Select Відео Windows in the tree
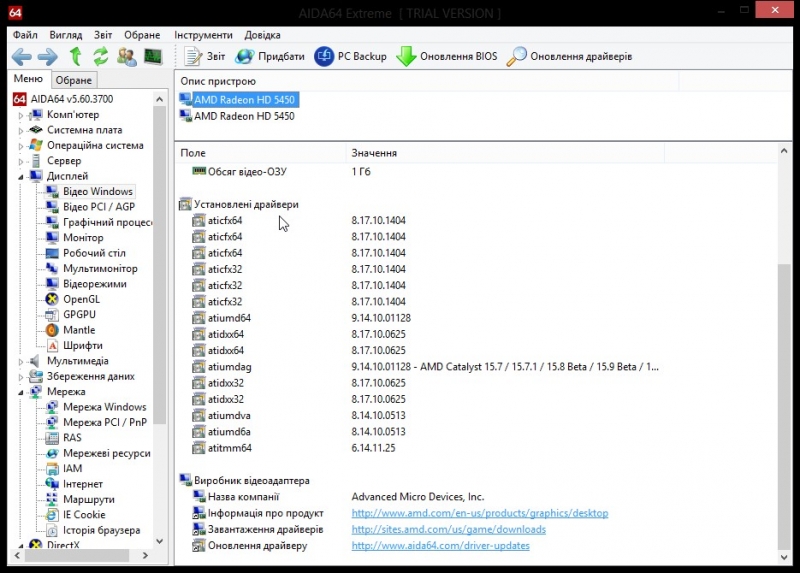 (97, 191)
